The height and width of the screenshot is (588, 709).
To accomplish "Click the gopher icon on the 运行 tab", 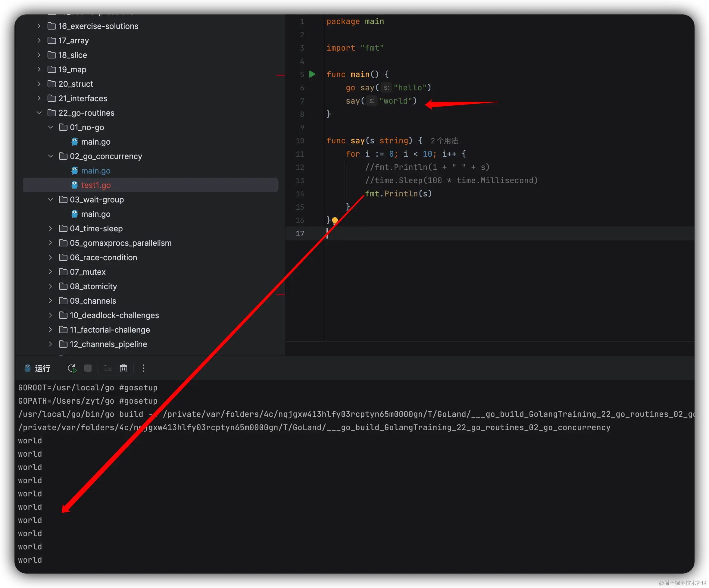I will 28,368.
